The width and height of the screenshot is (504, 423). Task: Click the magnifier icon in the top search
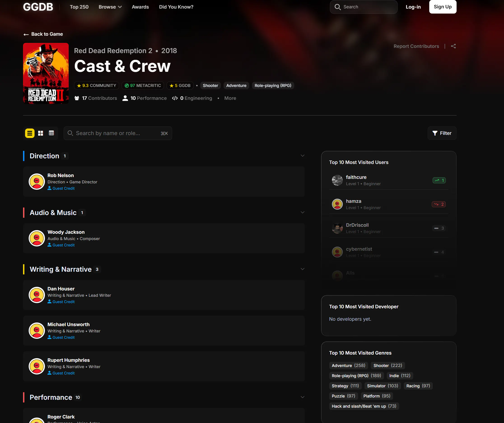(x=337, y=7)
